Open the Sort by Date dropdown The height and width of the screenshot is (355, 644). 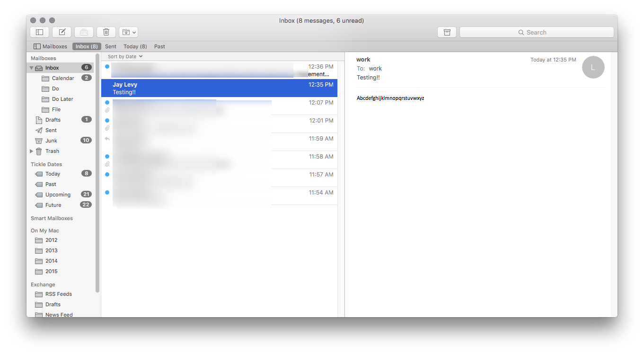(124, 56)
